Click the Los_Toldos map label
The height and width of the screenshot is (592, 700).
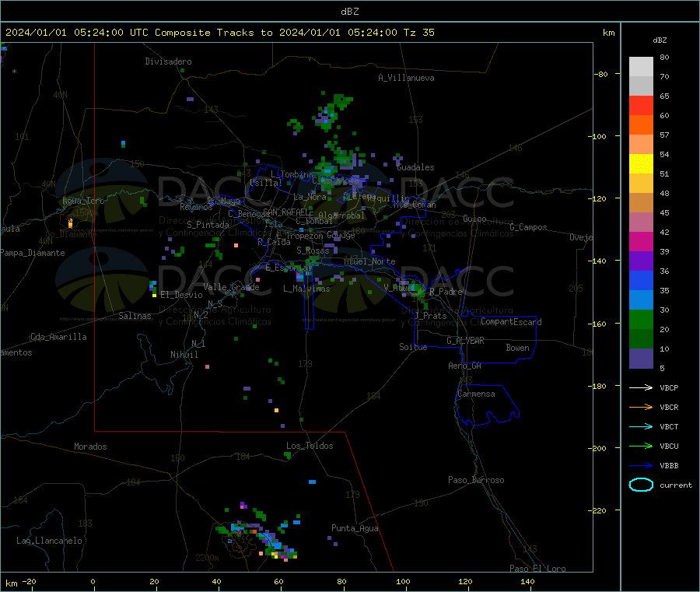[310, 446]
